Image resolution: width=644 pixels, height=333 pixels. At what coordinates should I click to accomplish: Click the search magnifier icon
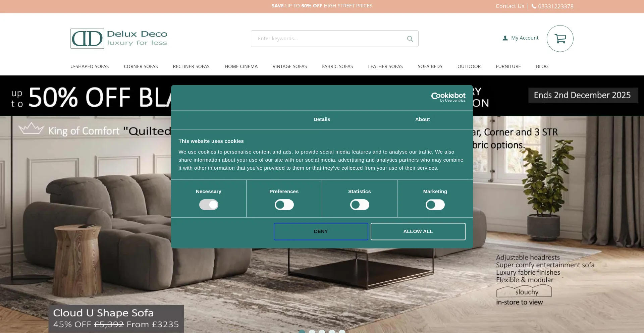pyautogui.click(x=410, y=39)
